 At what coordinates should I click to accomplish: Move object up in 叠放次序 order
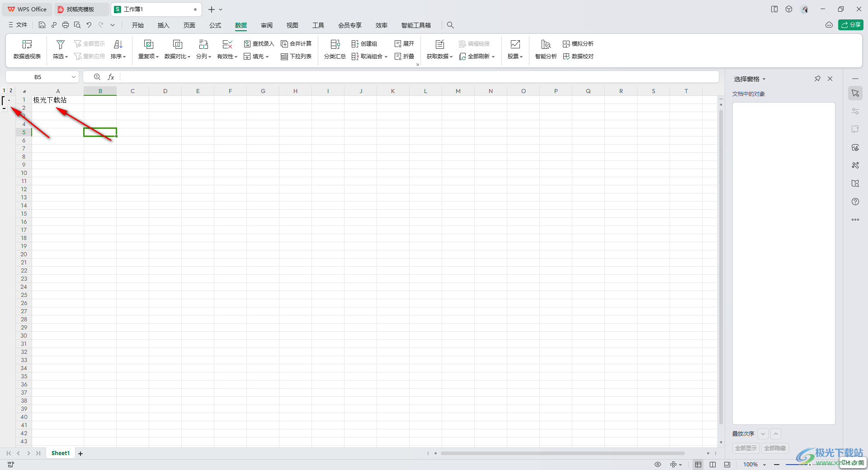pos(776,434)
